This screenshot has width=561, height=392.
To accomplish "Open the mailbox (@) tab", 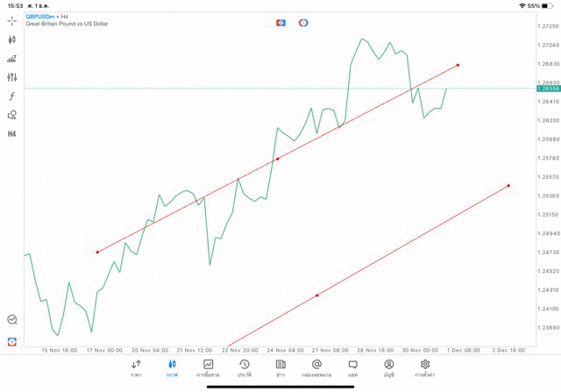I will tap(316, 367).
